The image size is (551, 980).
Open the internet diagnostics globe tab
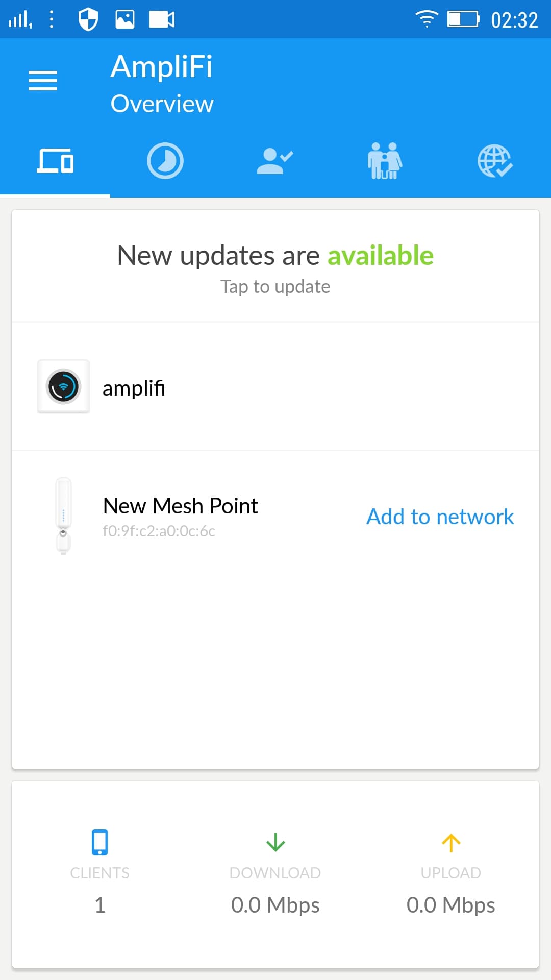point(495,161)
